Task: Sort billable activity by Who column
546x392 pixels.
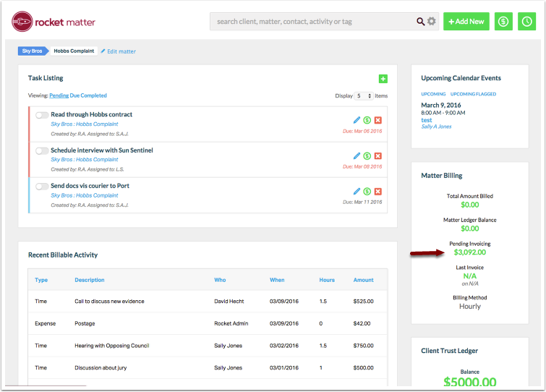Action: (220, 280)
